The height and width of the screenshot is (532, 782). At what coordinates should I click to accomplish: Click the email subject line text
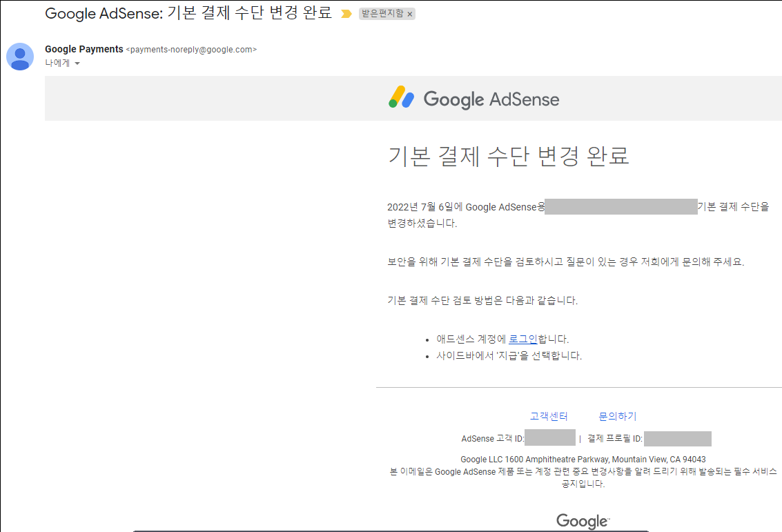tap(188, 12)
